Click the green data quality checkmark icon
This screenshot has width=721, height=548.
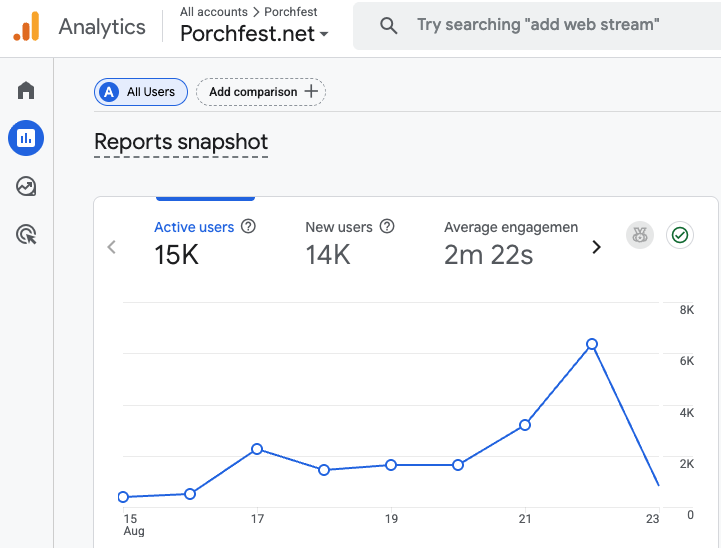click(680, 235)
